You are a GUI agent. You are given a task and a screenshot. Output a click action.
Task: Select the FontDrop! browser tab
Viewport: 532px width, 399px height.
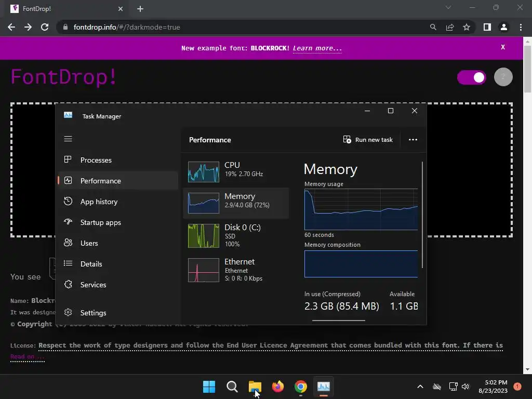point(67,9)
